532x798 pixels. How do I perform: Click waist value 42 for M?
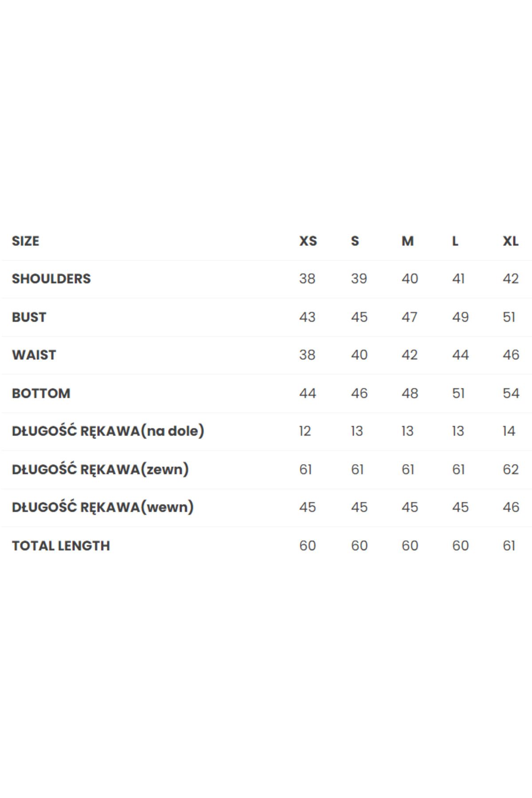click(410, 355)
